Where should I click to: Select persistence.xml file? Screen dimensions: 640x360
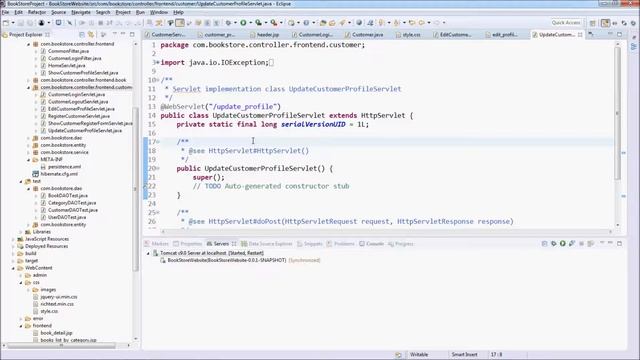pyautogui.click(x=64, y=167)
